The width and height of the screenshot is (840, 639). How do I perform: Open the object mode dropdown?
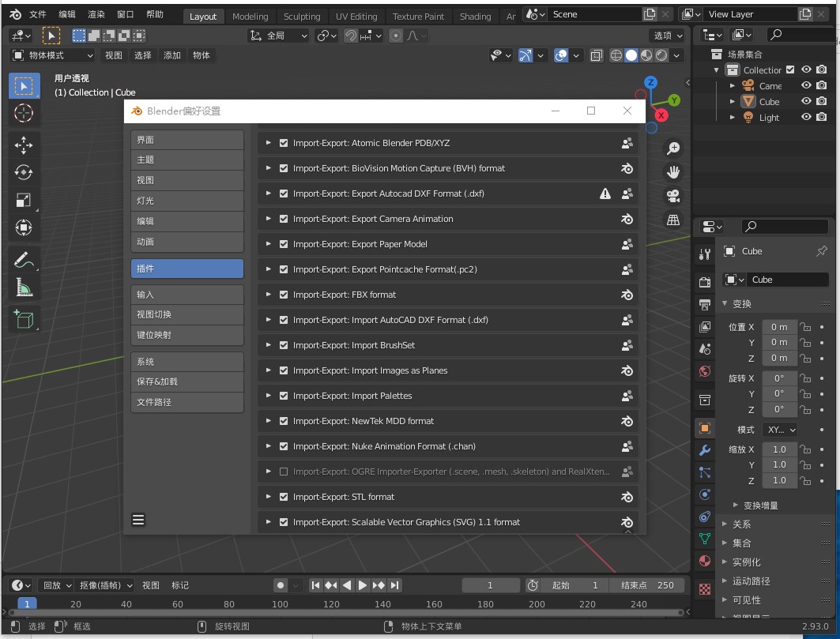point(52,55)
